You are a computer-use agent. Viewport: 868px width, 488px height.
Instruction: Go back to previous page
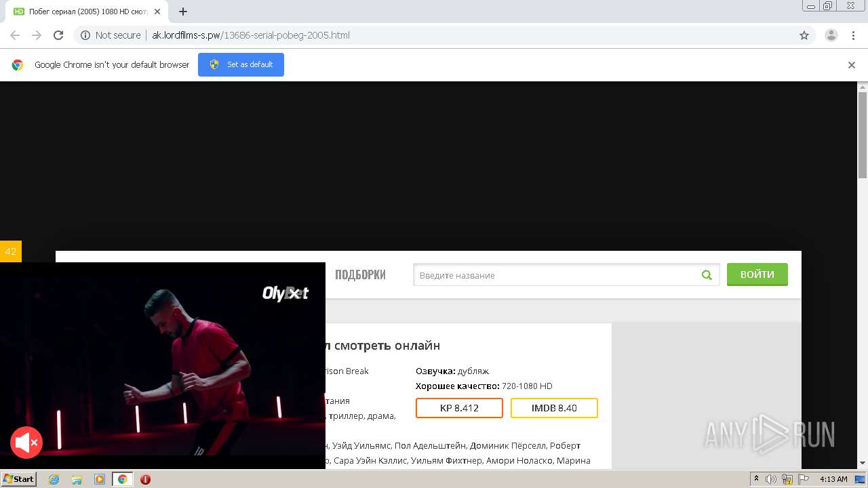(15, 35)
